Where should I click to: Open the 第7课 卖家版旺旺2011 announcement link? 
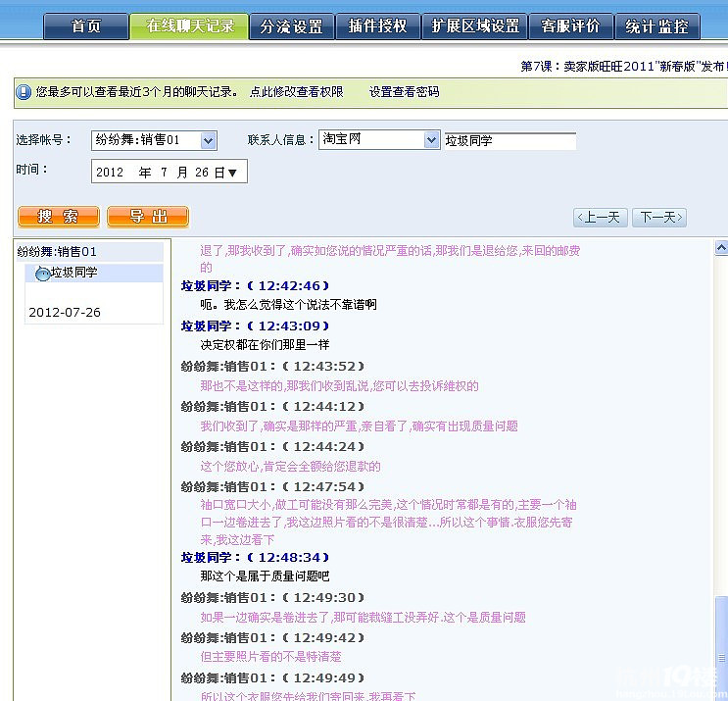(623, 67)
